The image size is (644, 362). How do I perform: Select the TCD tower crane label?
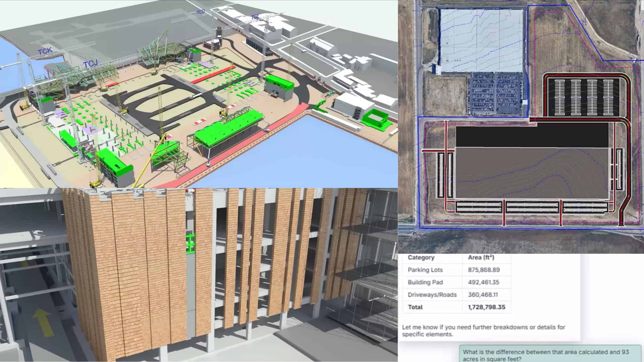click(x=201, y=12)
